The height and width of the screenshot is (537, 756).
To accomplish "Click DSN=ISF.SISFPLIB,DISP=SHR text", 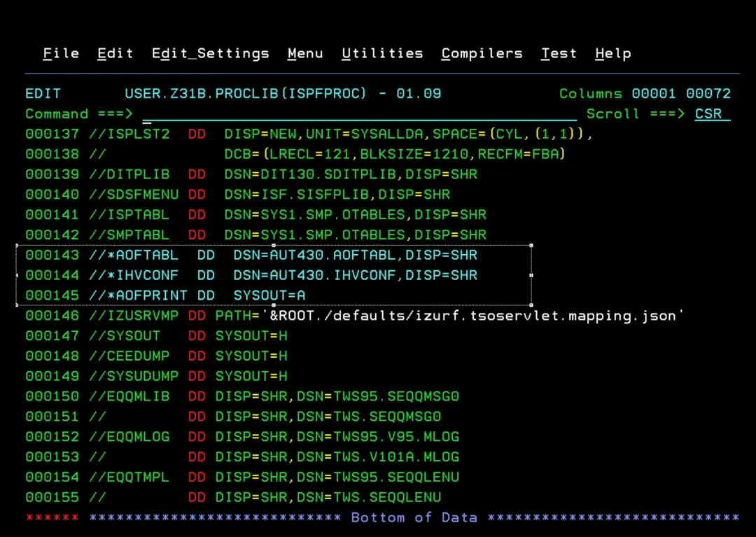I will [x=337, y=195].
